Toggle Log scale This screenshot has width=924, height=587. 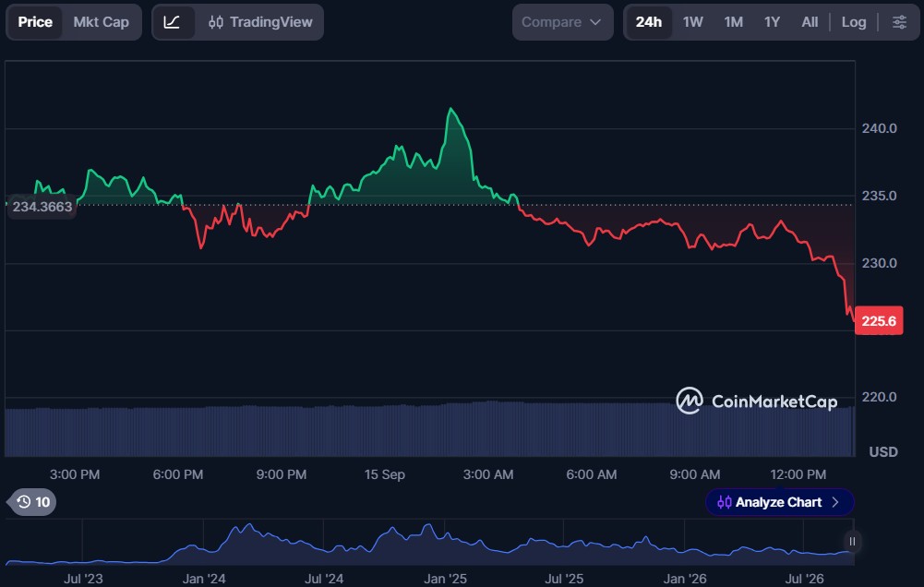853,22
